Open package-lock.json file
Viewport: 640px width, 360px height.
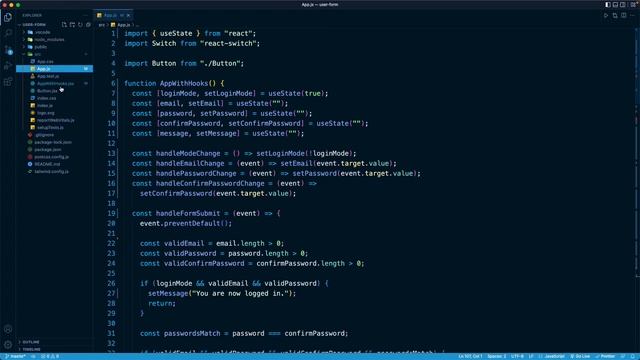pyautogui.click(x=54, y=142)
